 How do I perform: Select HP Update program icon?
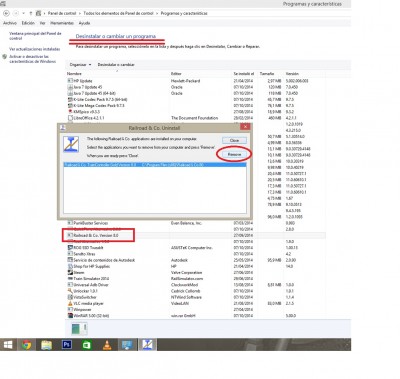coord(70,81)
